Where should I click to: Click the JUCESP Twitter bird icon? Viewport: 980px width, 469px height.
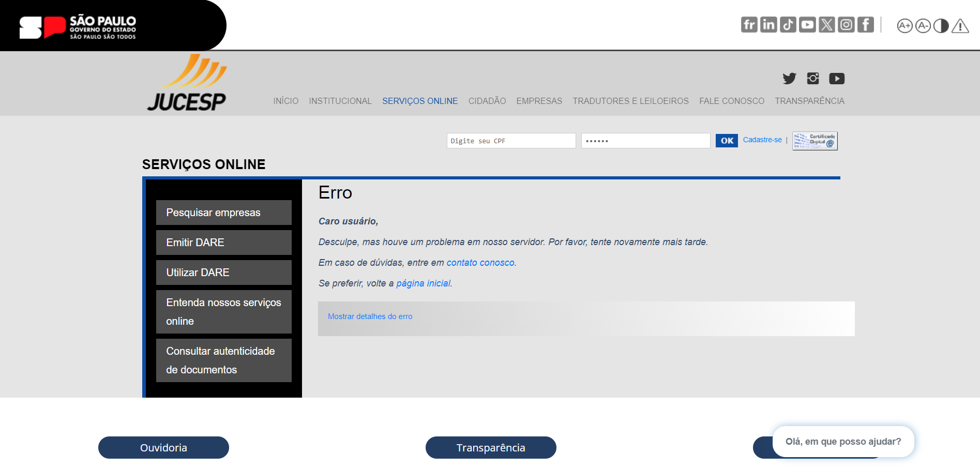point(789,79)
